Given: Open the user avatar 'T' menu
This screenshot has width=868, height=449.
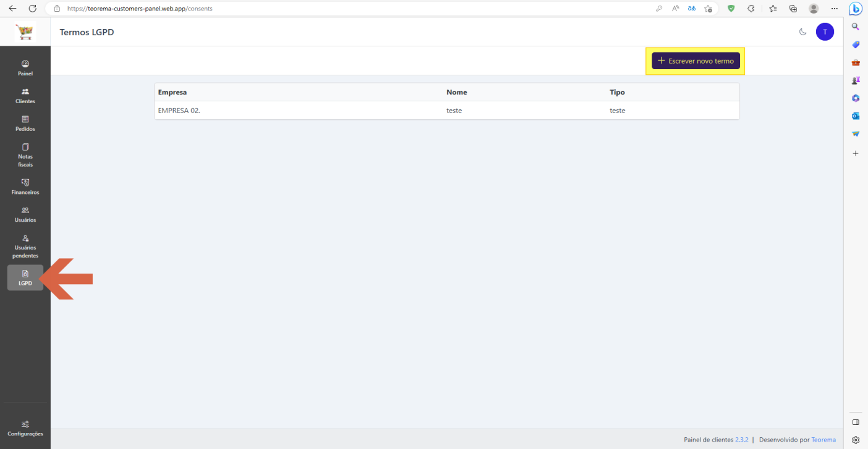Looking at the screenshot, I should [825, 31].
